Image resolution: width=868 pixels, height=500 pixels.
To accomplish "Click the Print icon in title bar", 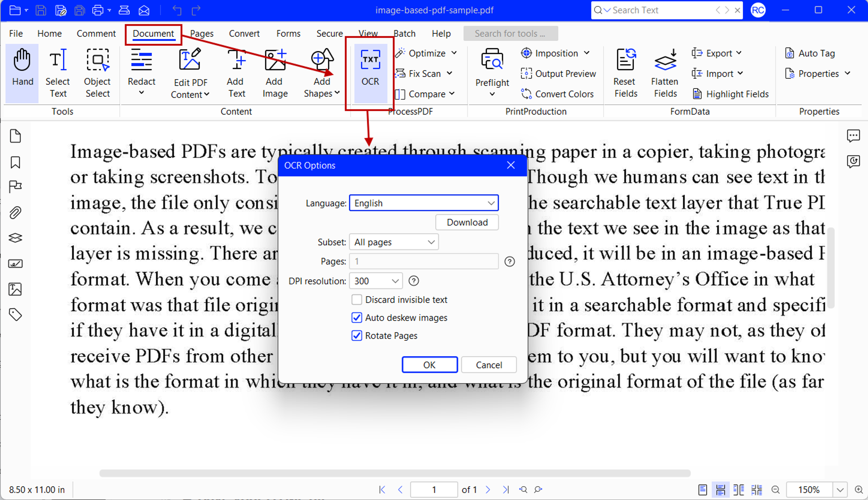I will pos(97,10).
